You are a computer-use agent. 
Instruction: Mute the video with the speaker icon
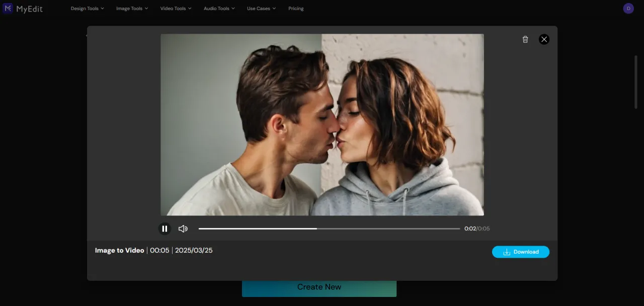[x=183, y=228]
